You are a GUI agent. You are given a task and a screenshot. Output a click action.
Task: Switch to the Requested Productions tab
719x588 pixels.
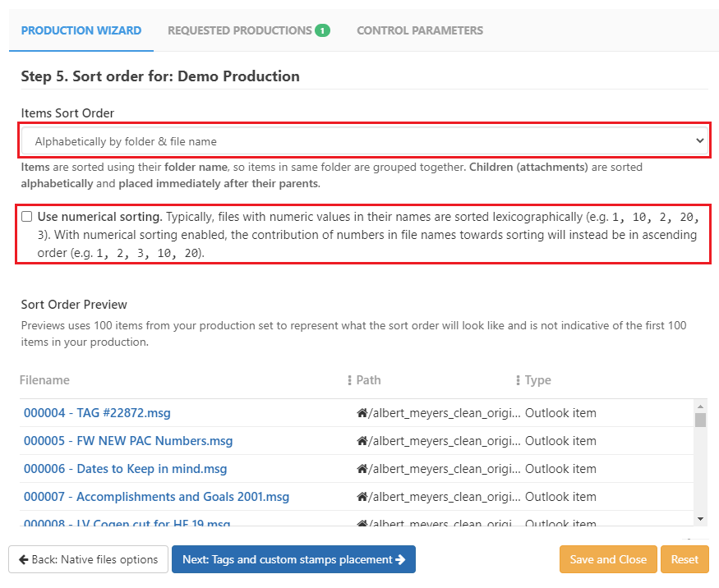[x=242, y=30]
